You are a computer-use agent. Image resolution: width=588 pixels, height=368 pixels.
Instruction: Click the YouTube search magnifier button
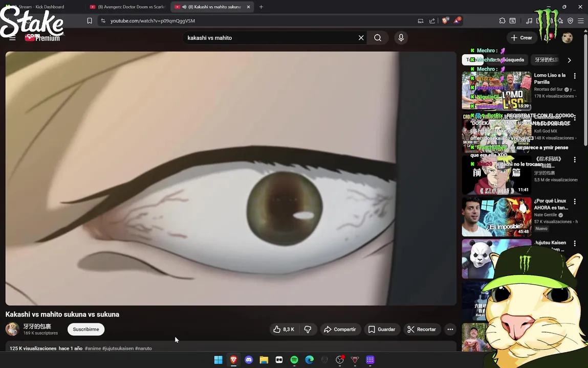(x=378, y=38)
